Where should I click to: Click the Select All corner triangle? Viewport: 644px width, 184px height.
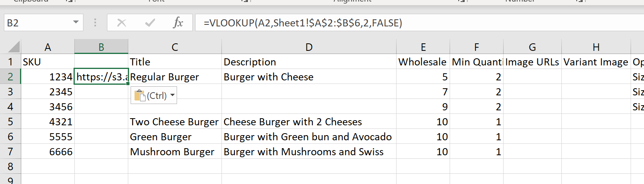tap(14, 47)
